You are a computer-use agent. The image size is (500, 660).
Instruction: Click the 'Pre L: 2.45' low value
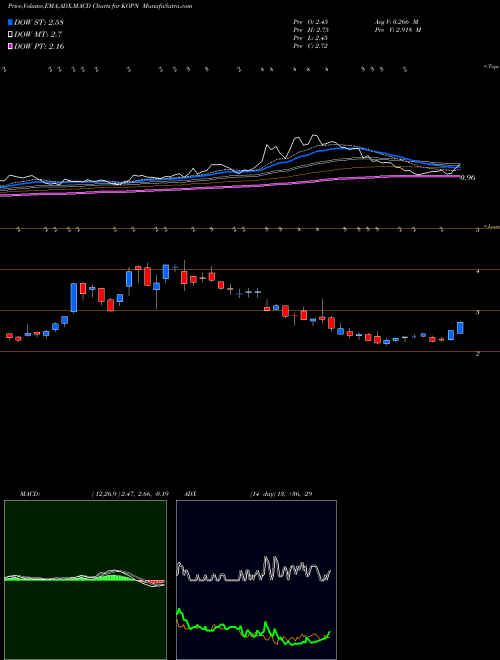[311, 38]
